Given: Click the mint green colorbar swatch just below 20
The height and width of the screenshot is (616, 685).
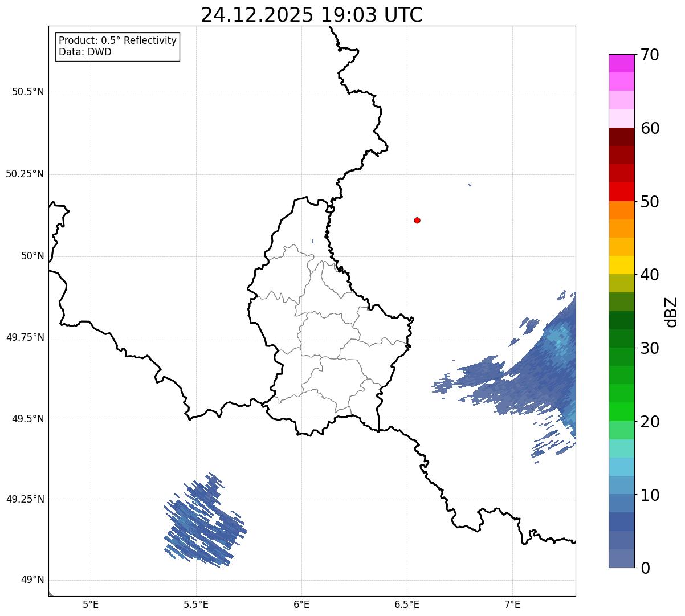Looking at the screenshot, I should (x=622, y=430).
